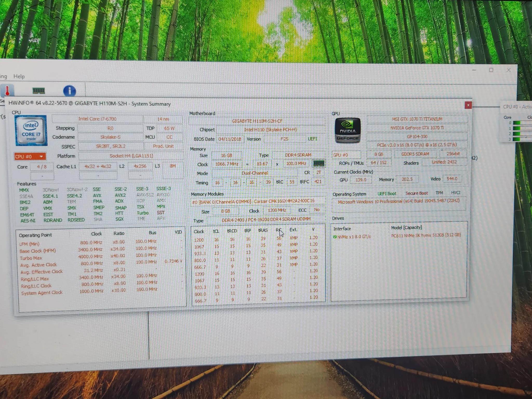Click the 14 nm process field

(163, 119)
